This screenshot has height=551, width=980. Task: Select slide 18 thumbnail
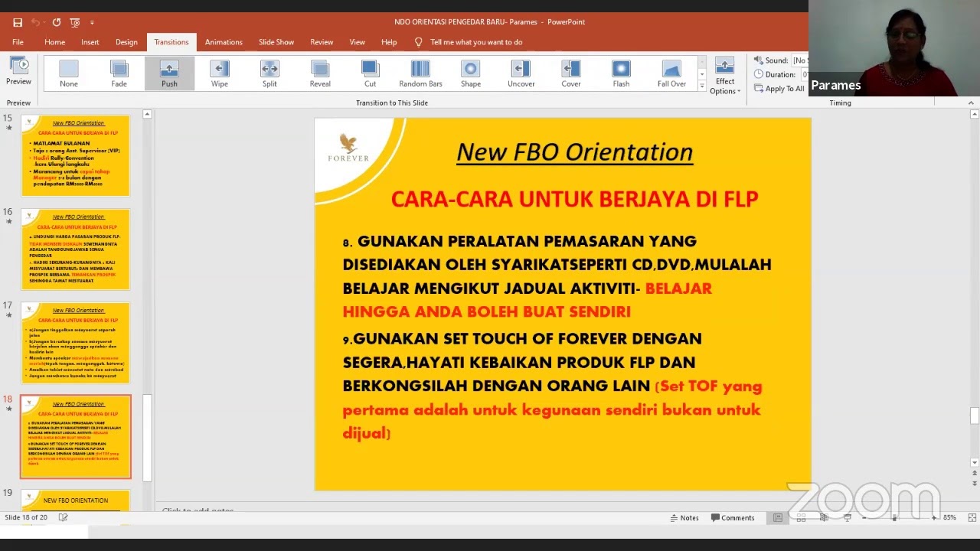pyautogui.click(x=75, y=437)
